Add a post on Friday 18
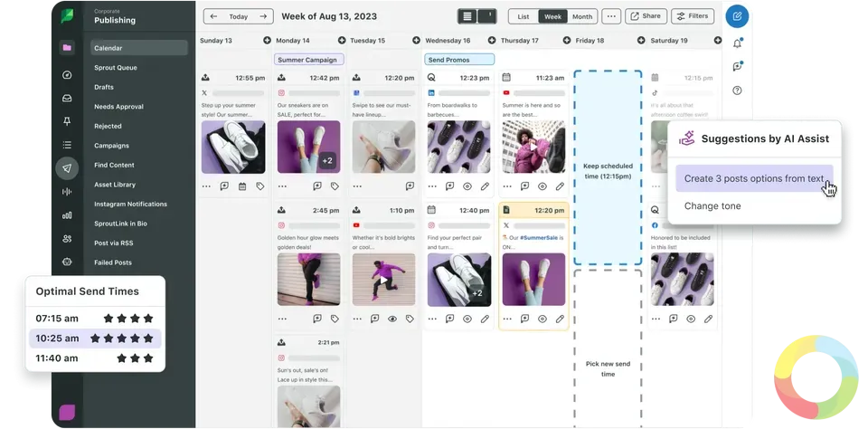868x429 pixels. tap(641, 40)
